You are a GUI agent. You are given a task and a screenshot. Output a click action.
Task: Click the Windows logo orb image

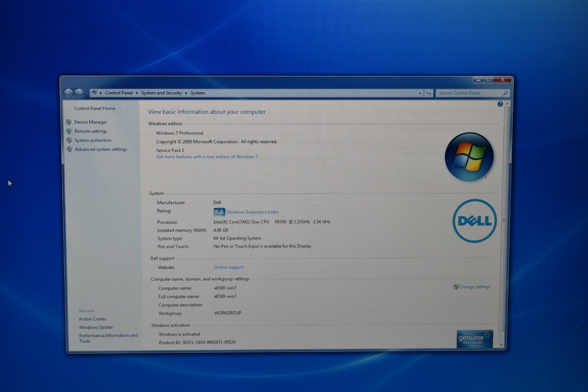[x=469, y=157]
